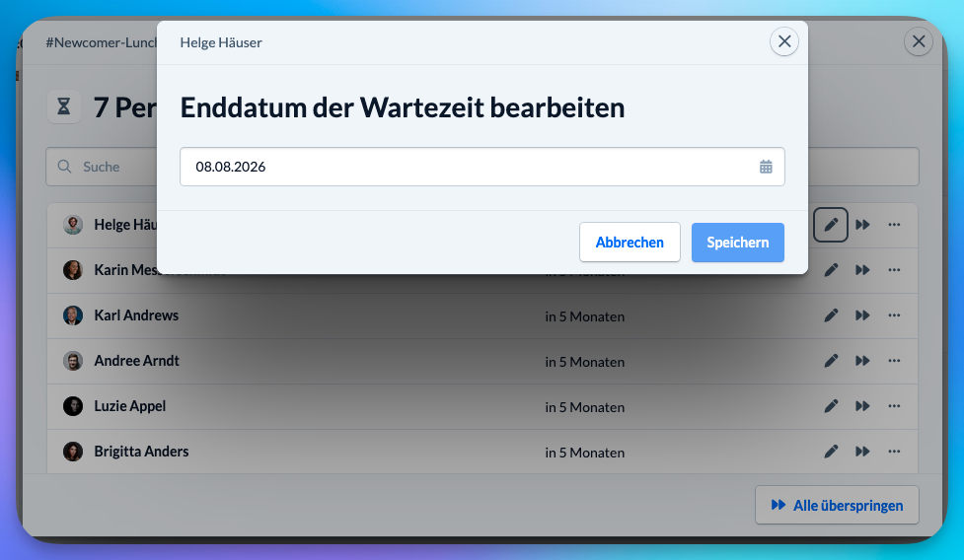Edit waiting end date for Luzie Appel

point(831,406)
